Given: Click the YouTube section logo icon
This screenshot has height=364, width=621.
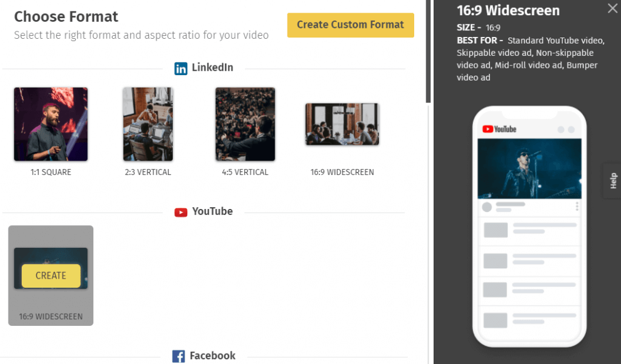Looking at the screenshot, I should tap(181, 213).
